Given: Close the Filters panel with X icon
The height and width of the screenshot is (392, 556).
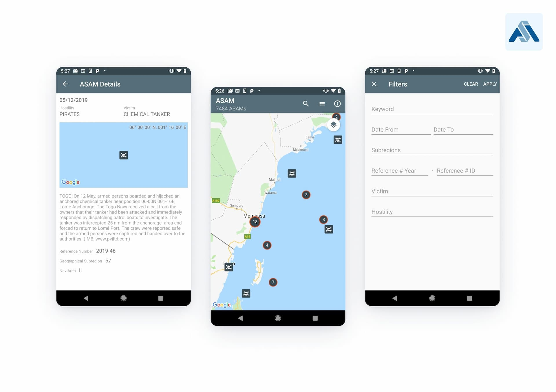Looking at the screenshot, I should pyautogui.click(x=374, y=84).
